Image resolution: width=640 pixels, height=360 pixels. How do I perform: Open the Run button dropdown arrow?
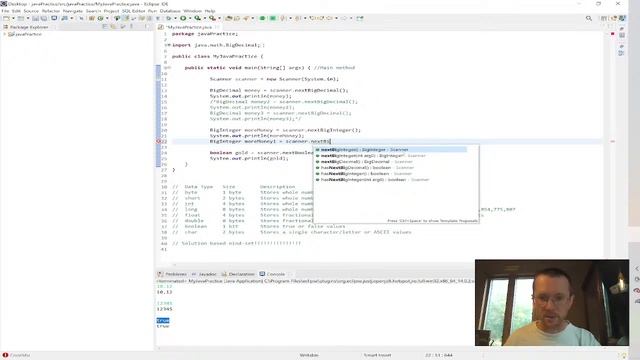point(190,18)
